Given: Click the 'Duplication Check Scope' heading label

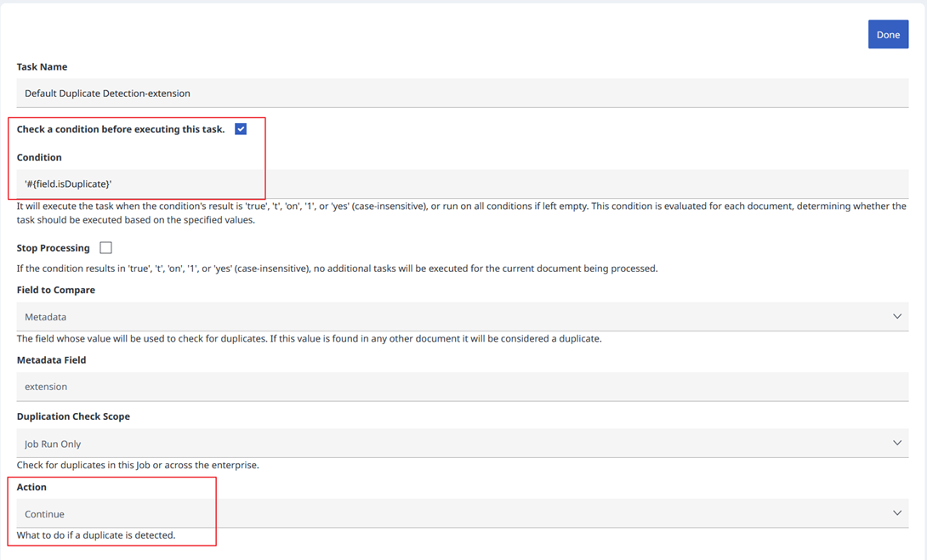Looking at the screenshot, I should pyautogui.click(x=73, y=416).
